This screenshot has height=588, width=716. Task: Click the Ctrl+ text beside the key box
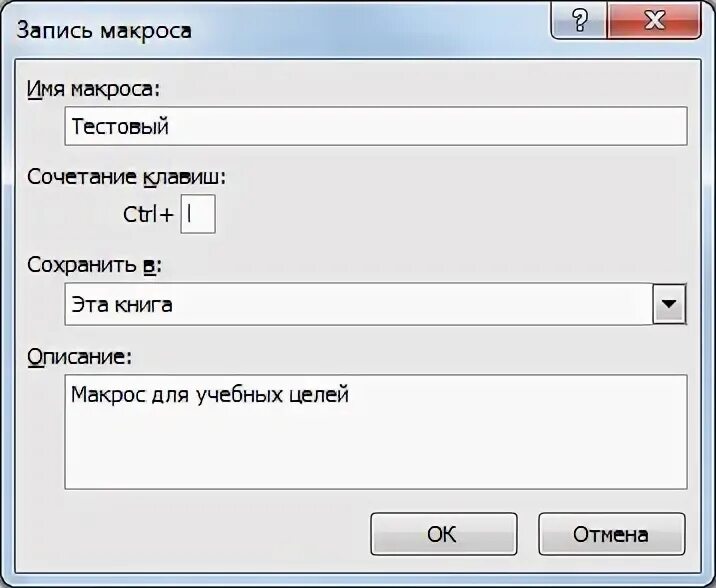tap(148, 214)
